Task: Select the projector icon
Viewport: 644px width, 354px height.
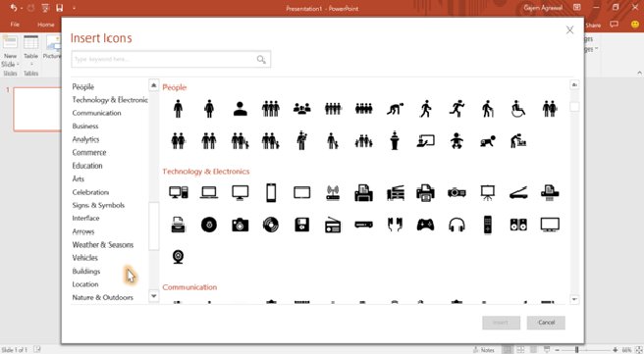Action: coord(456,192)
